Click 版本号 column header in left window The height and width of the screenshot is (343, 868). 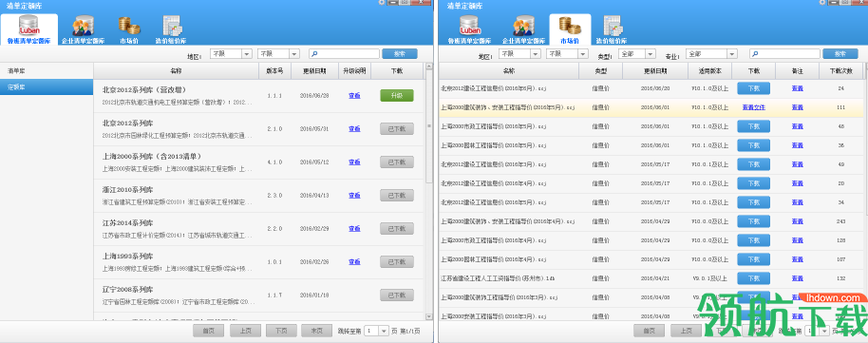point(275,71)
